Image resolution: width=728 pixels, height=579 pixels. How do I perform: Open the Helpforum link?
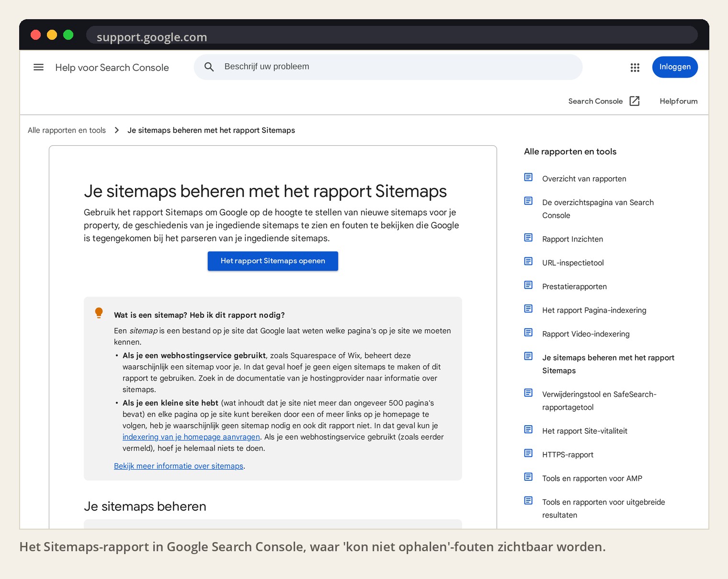679,101
